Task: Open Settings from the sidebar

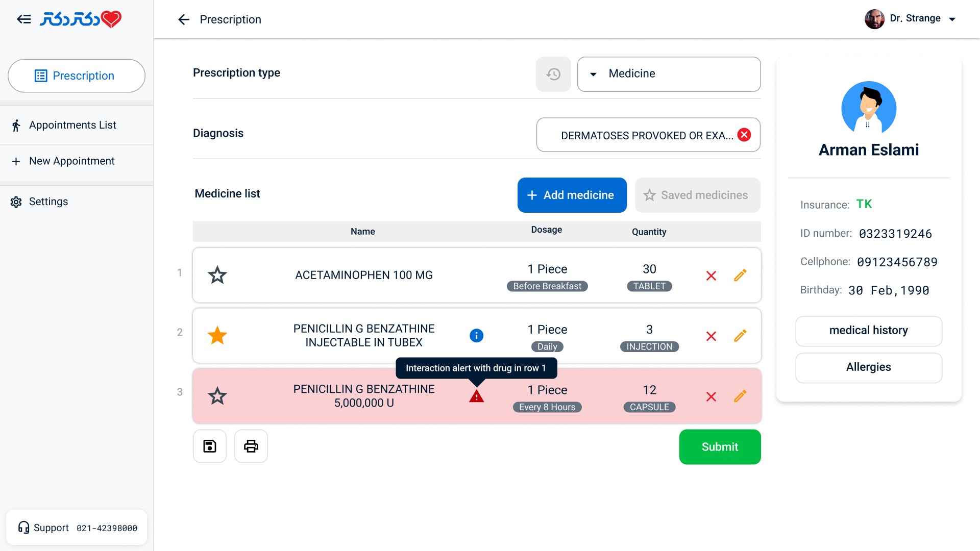Action: tap(48, 202)
